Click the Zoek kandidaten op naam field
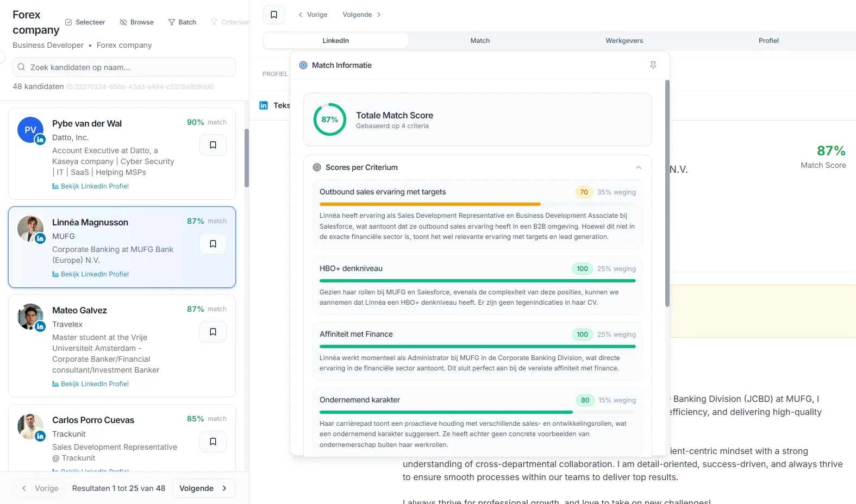Viewport: 856px width, 504px height. pyautogui.click(x=124, y=67)
